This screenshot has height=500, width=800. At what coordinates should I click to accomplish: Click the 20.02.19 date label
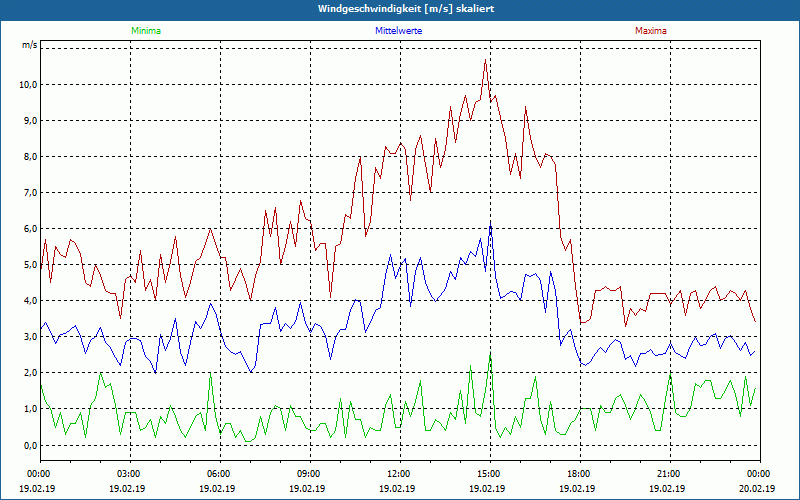coord(757,489)
